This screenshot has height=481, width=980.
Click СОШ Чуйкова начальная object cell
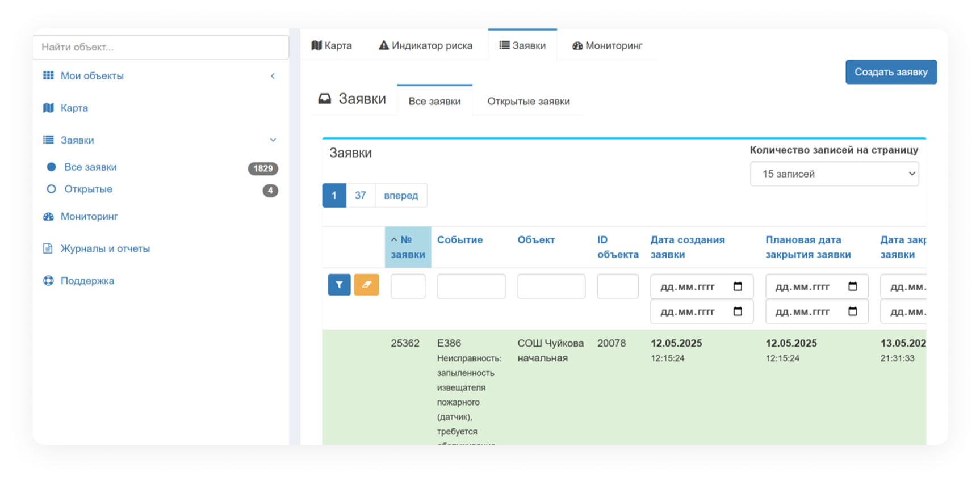[550, 351]
